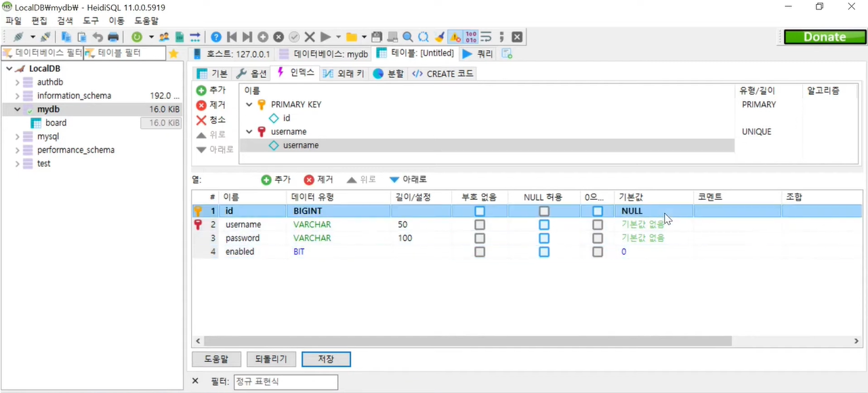Open the user manager icon

(x=164, y=37)
